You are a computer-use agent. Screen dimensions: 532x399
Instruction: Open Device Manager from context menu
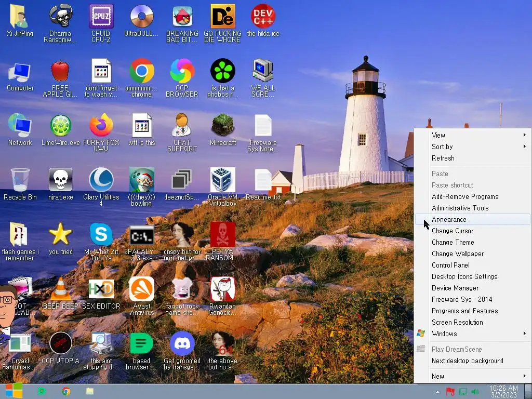[x=473, y=288]
